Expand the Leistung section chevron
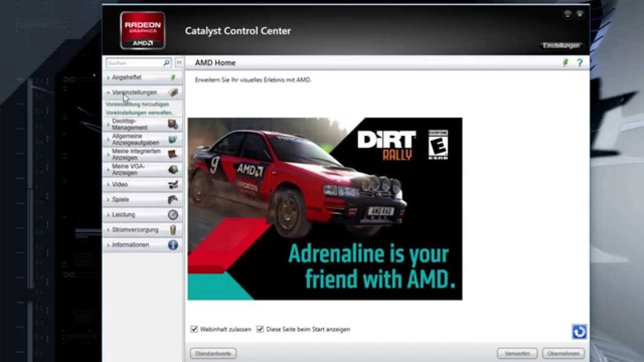The height and width of the screenshot is (362, 644). point(108,215)
